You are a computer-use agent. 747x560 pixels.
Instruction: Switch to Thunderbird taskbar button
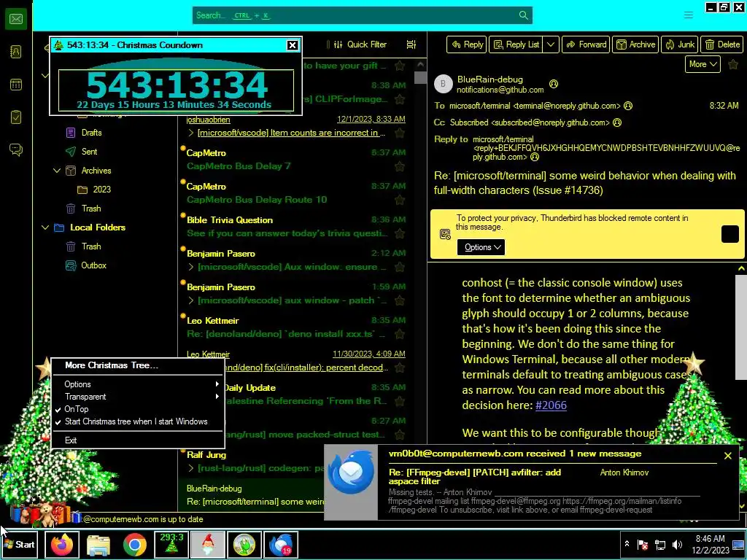click(281, 544)
